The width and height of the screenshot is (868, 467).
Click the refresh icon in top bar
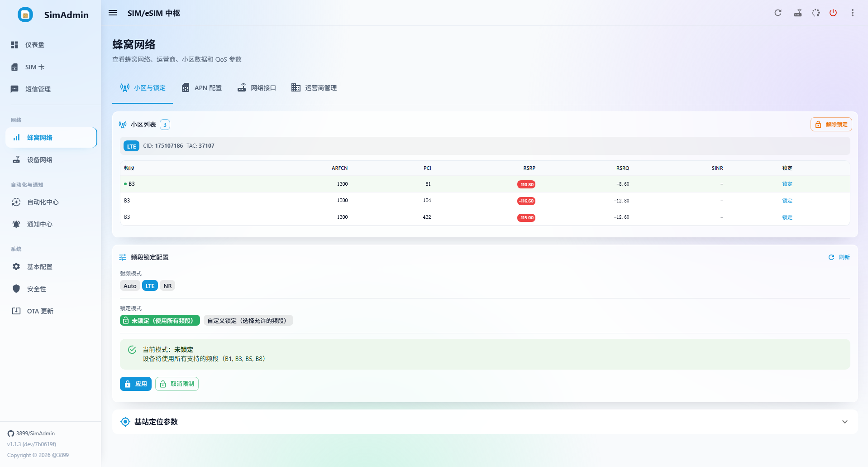(778, 13)
